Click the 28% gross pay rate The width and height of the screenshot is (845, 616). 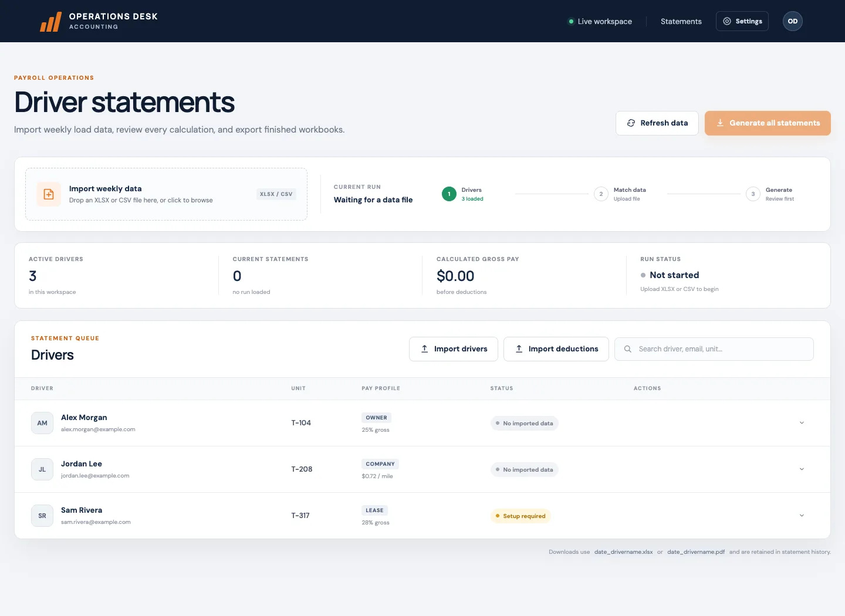(376, 523)
